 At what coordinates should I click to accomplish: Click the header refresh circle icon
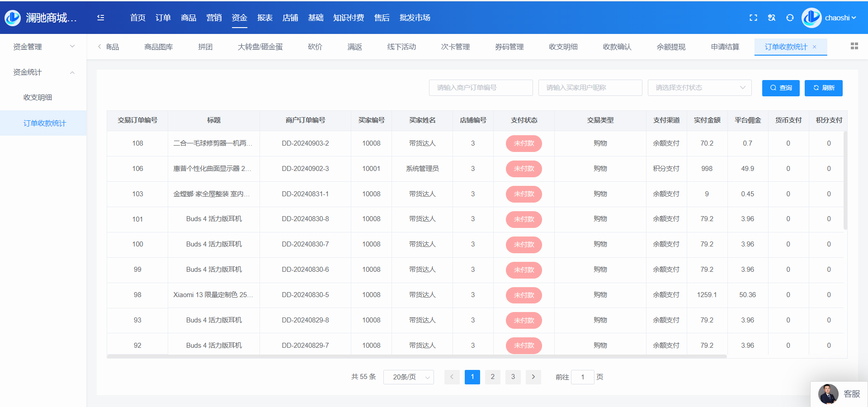click(790, 18)
